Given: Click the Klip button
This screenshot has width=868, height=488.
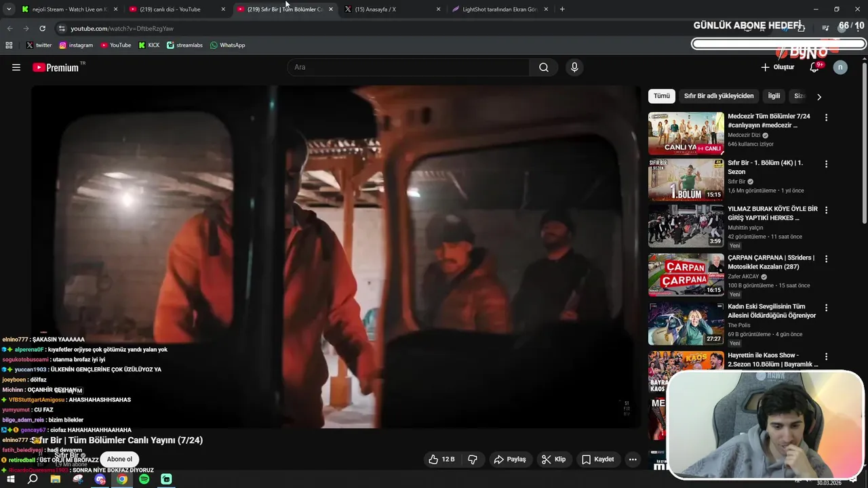Looking at the screenshot, I should [x=553, y=460].
